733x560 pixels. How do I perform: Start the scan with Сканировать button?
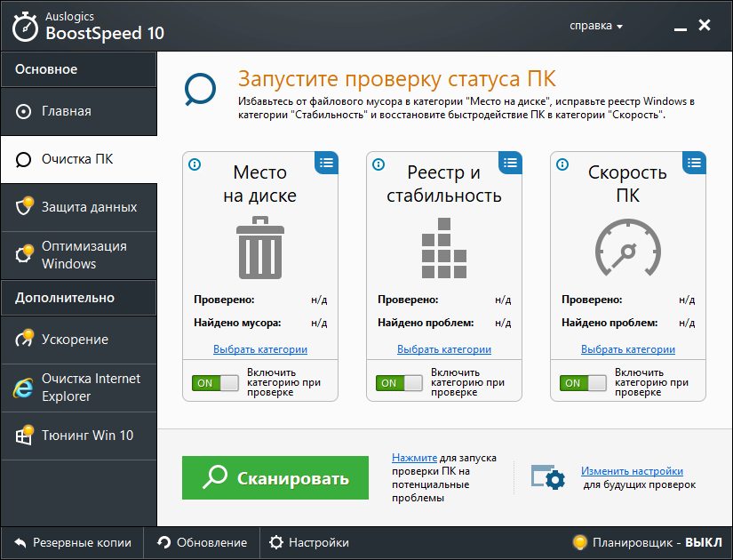point(275,477)
